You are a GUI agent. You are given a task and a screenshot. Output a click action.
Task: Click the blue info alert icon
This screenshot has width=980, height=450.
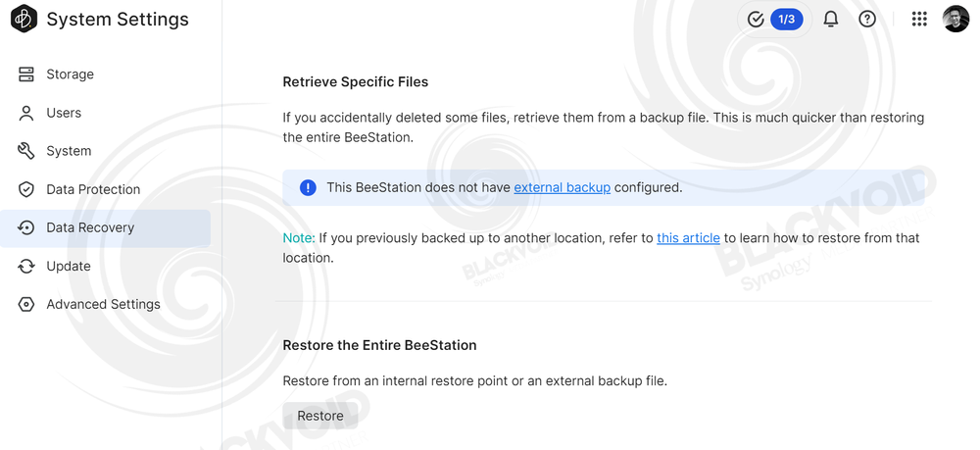click(308, 187)
